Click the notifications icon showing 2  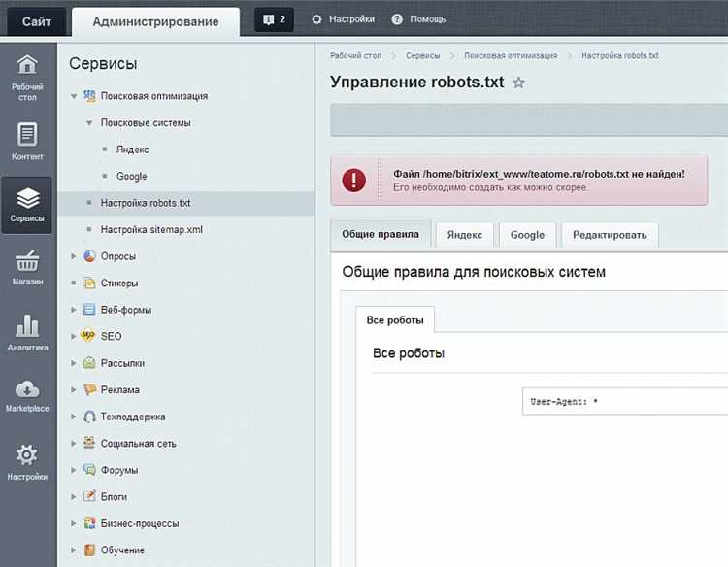274,19
